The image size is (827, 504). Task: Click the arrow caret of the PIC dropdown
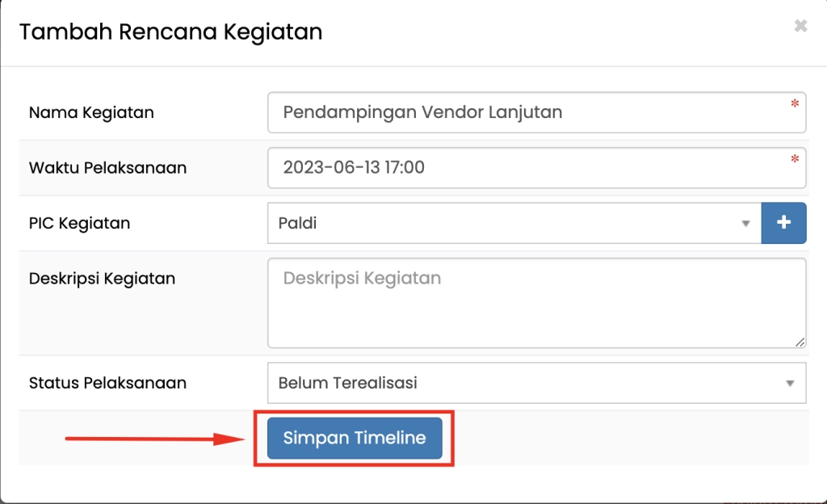[x=745, y=224]
